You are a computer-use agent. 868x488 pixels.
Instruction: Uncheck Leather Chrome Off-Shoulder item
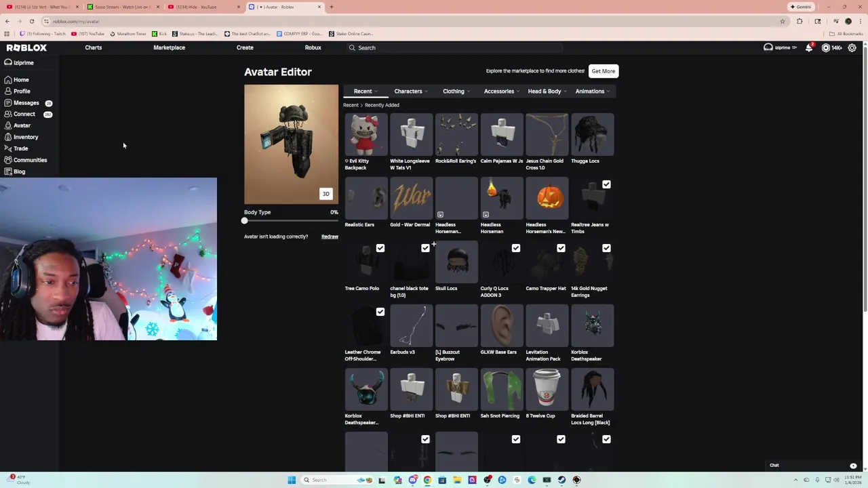(x=380, y=312)
